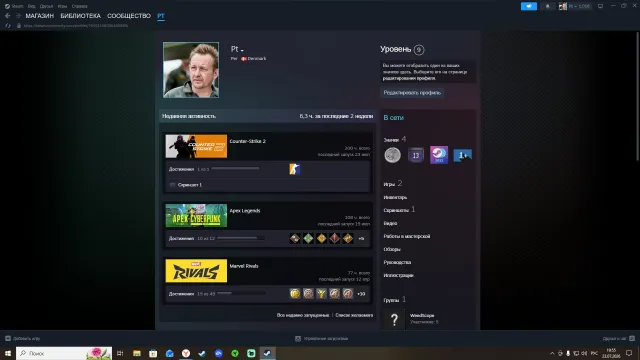Open the Обзоры link
The height and width of the screenshot is (360, 640).
point(392,249)
